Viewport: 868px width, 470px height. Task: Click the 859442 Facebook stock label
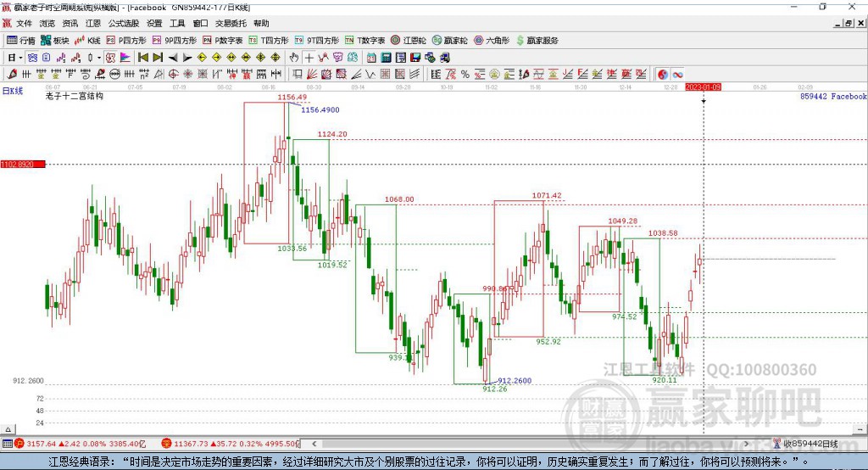(833, 97)
